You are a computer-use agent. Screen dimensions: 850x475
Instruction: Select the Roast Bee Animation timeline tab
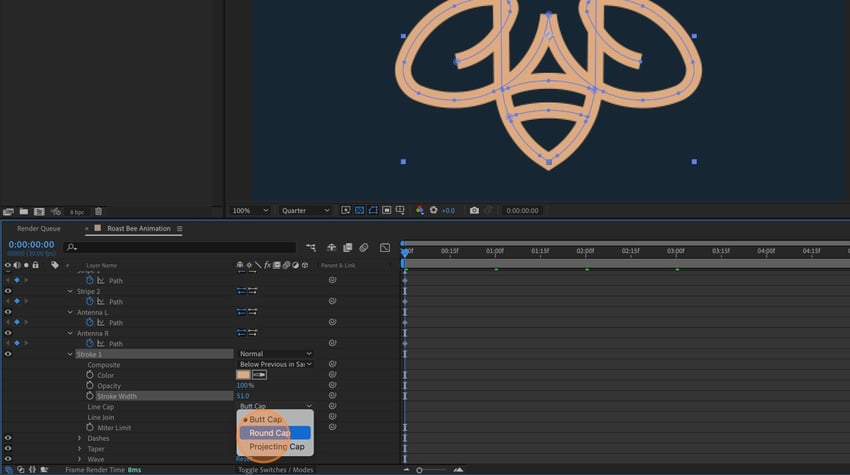click(x=138, y=228)
